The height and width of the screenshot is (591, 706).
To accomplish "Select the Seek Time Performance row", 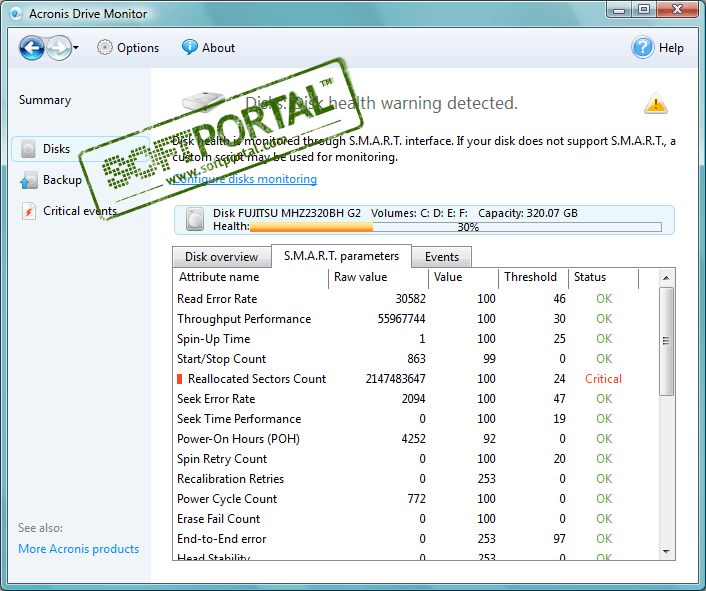I will pyautogui.click(x=416, y=419).
